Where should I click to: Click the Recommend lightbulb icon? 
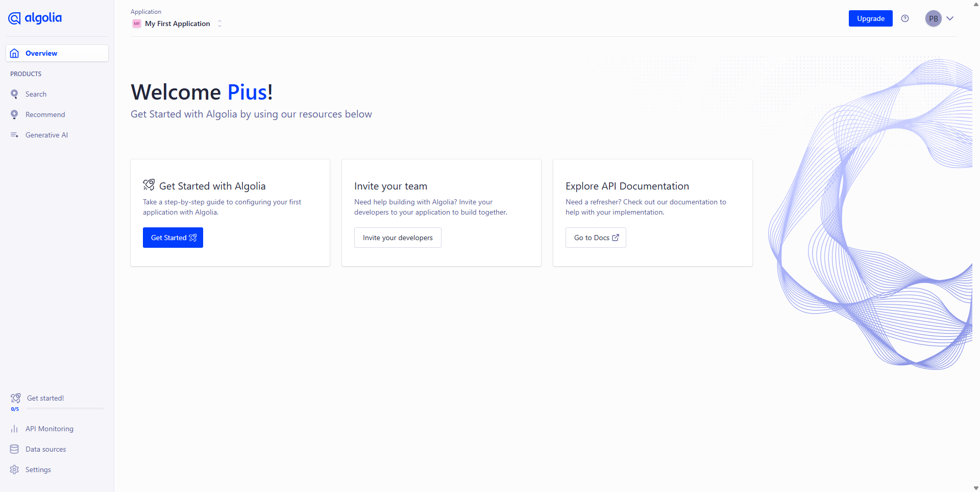14,114
